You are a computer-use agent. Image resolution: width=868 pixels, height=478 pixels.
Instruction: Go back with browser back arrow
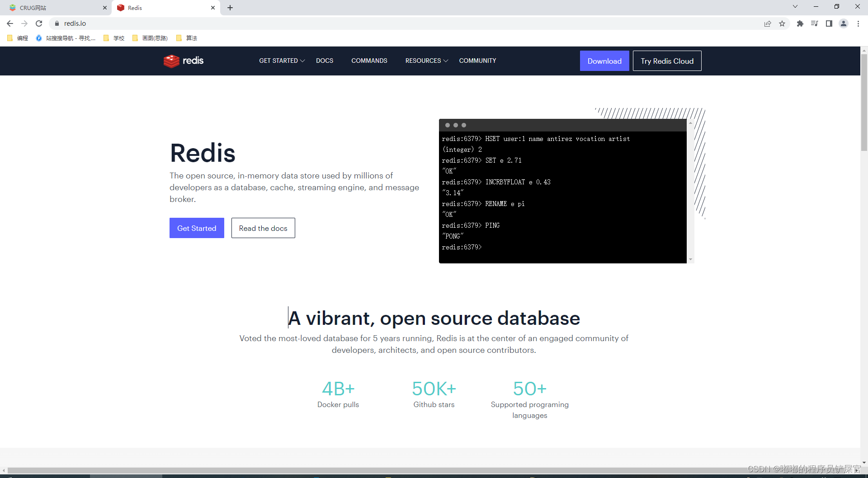pos(10,23)
